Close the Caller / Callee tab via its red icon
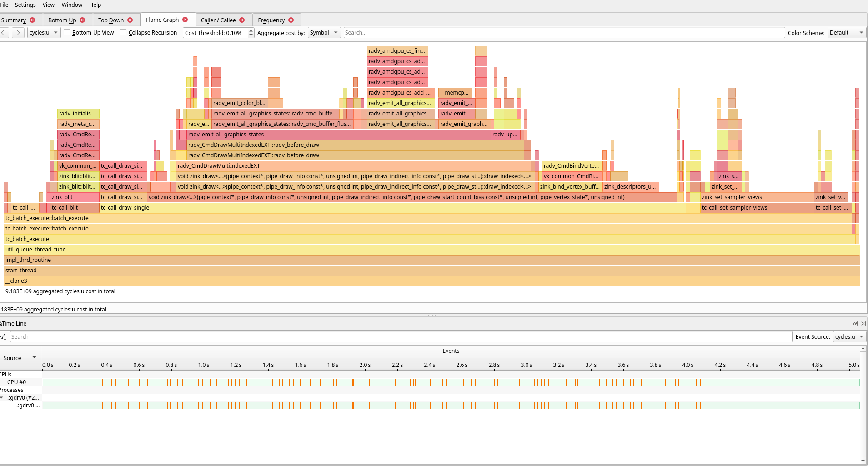The width and height of the screenshot is (868, 466). [242, 20]
